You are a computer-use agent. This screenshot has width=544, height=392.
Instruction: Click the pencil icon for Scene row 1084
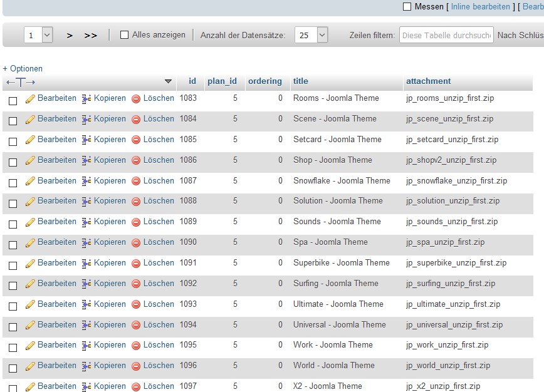point(30,120)
